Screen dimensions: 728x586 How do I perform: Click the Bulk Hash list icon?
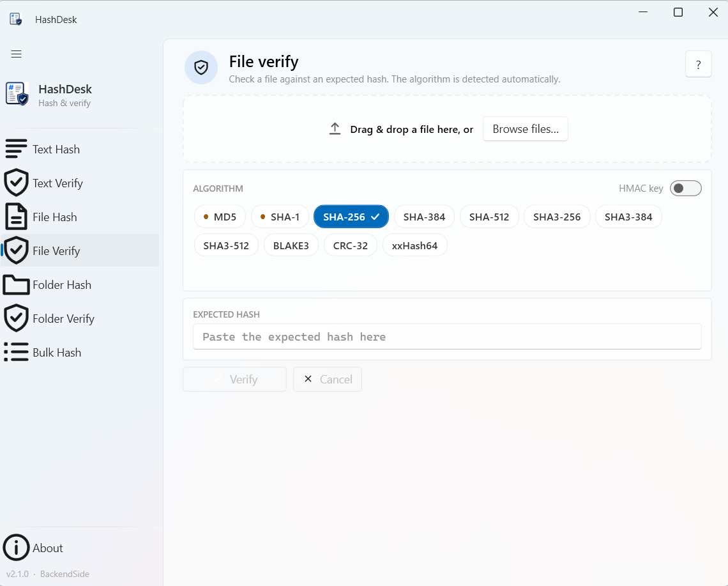[x=16, y=352]
